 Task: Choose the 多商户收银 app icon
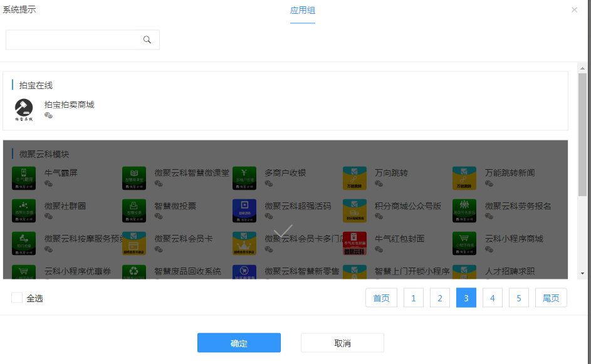[x=244, y=178]
